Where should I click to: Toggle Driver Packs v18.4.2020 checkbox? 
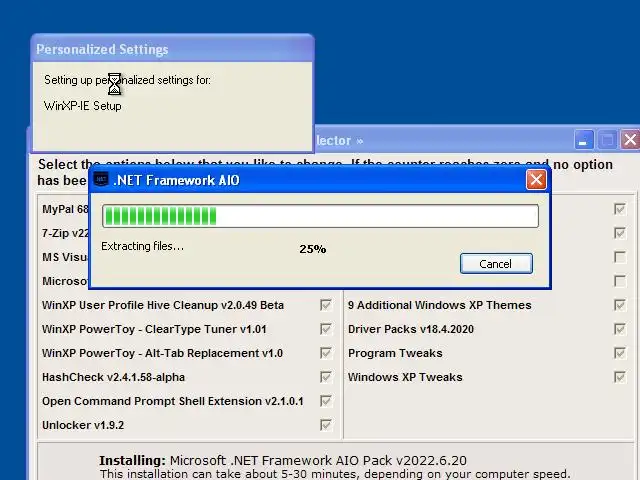620,329
